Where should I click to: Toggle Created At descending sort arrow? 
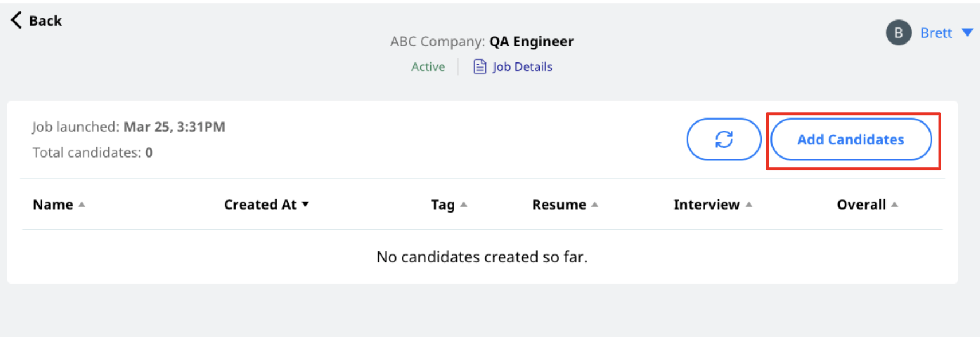305,204
